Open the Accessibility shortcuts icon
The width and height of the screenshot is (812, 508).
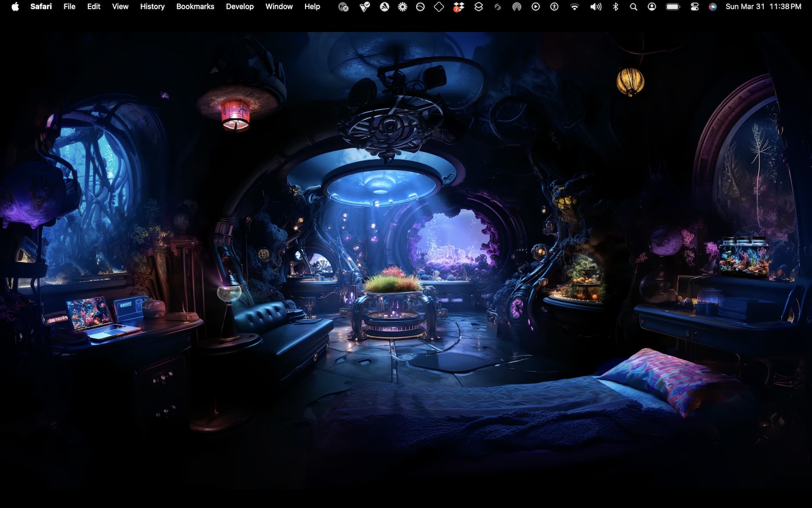point(554,7)
